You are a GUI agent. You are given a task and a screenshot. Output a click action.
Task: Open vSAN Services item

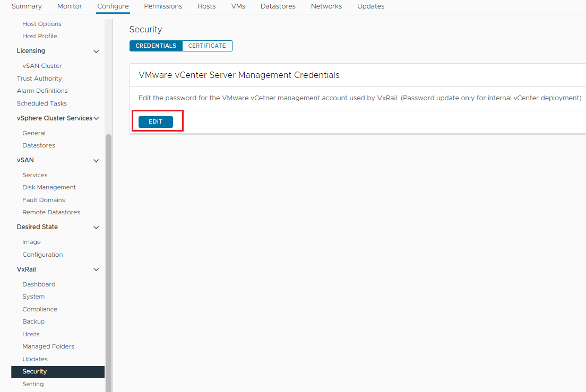35,175
